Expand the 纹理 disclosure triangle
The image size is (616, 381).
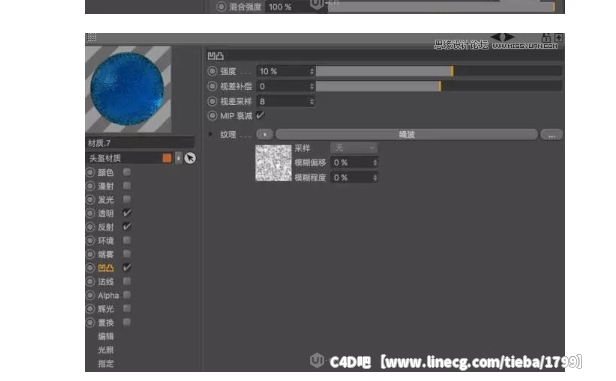pos(211,134)
